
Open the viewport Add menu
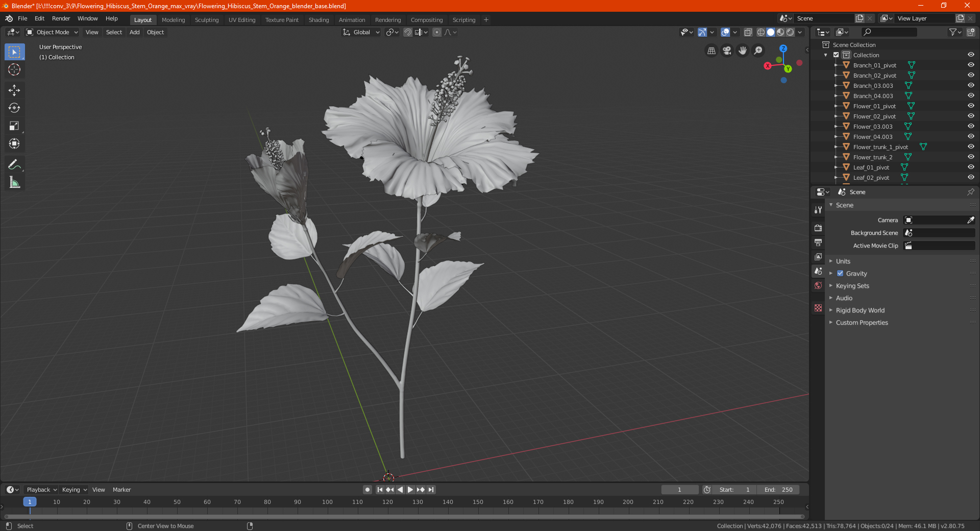pyautogui.click(x=134, y=32)
